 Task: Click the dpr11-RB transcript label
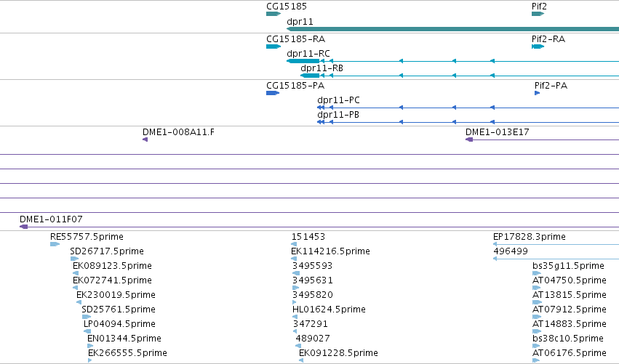[x=322, y=68]
